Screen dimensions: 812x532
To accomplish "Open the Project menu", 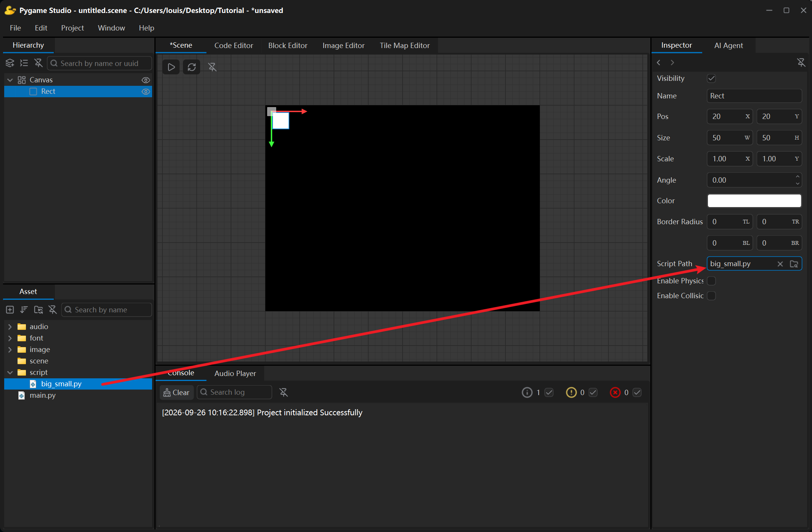I will point(72,28).
